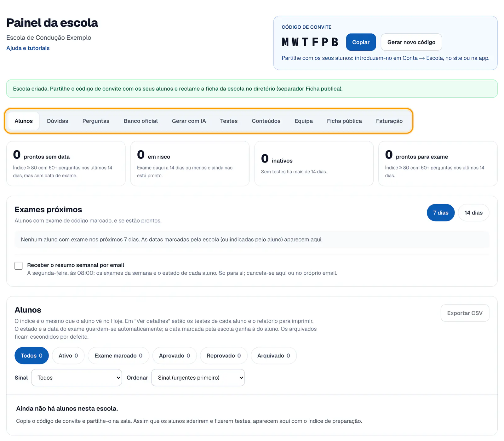
Task: Open the Sinal dropdown
Action: coord(77,378)
